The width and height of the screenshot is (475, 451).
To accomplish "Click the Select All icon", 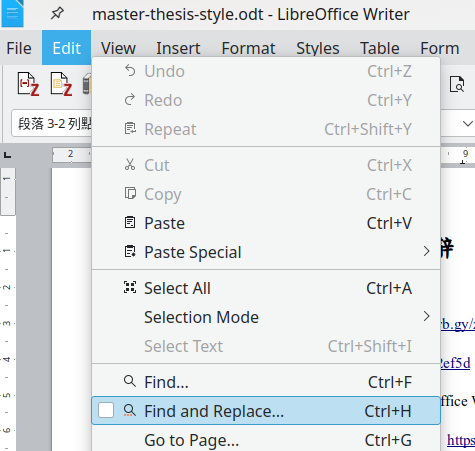I will (x=130, y=287).
